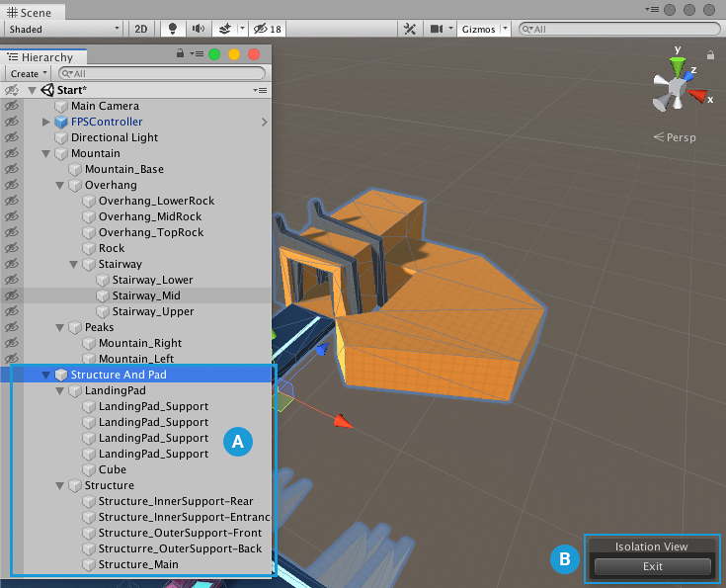Open scene camera dropdown arrow
This screenshot has height=588, width=726.
tap(450, 29)
